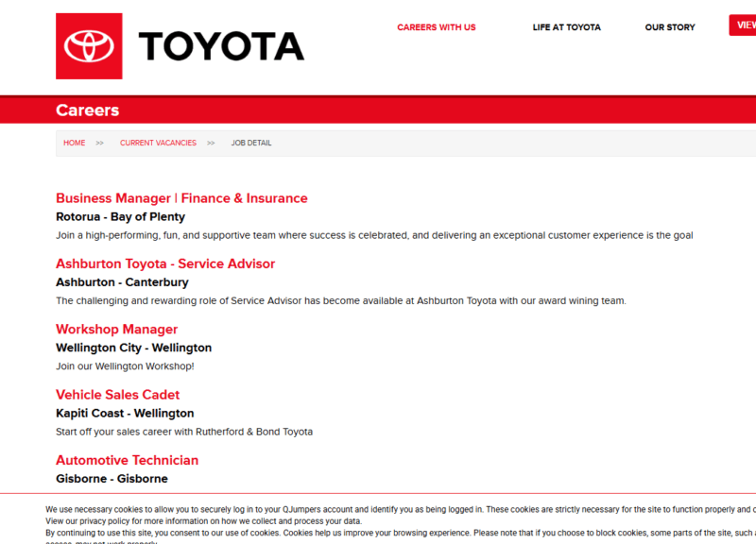Click the Toyota emblem logo
This screenshot has width=756, height=544.
tap(89, 46)
